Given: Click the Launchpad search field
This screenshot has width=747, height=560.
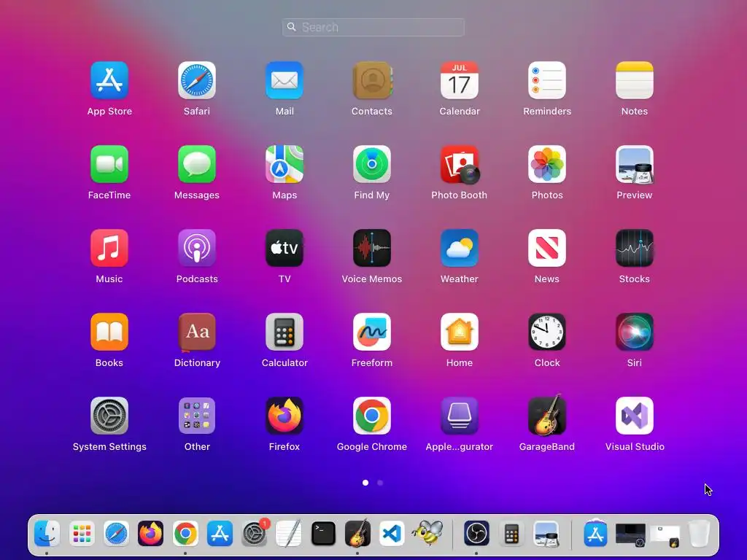Looking at the screenshot, I should [373, 27].
